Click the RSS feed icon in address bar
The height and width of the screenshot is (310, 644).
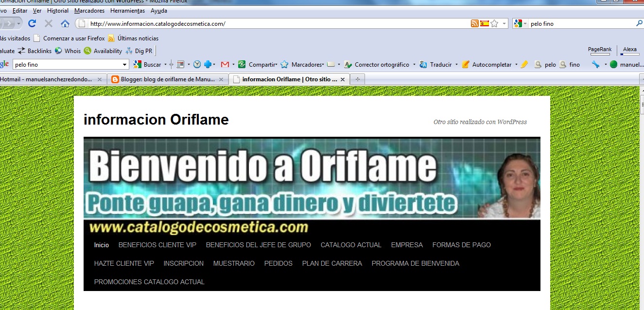[x=474, y=23]
